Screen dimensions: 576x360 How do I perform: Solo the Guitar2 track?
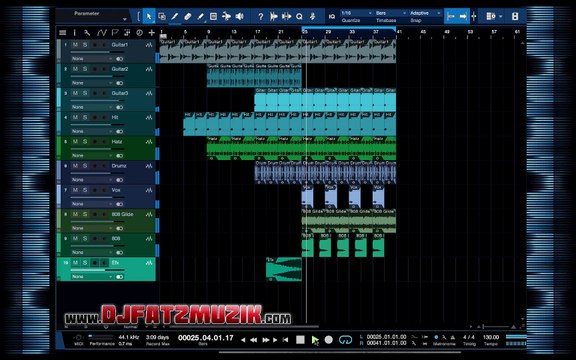tap(85, 69)
